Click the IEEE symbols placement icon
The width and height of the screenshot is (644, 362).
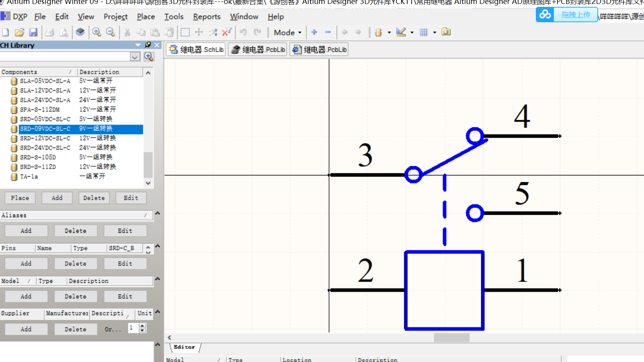(379, 32)
